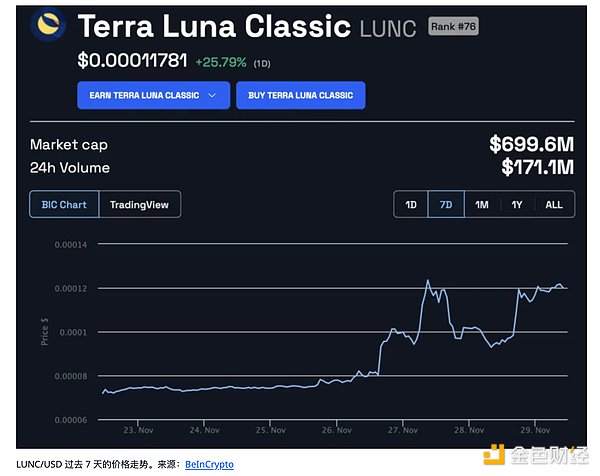Open the BeInCrypto source link
Viewport: 600px width, 476px height.
pos(209,464)
